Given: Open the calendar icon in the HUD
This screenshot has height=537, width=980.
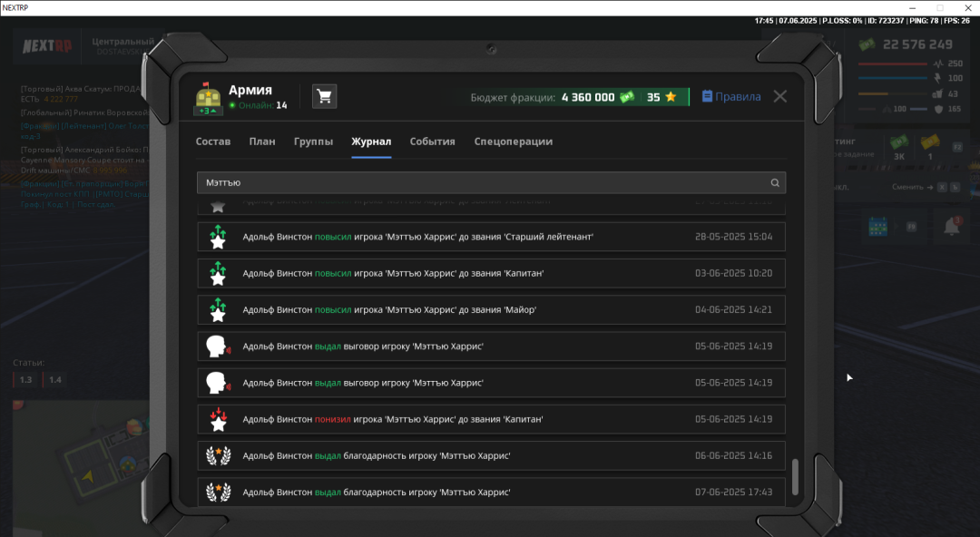Looking at the screenshot, I should pyautogui.click(x=877, y=226).
